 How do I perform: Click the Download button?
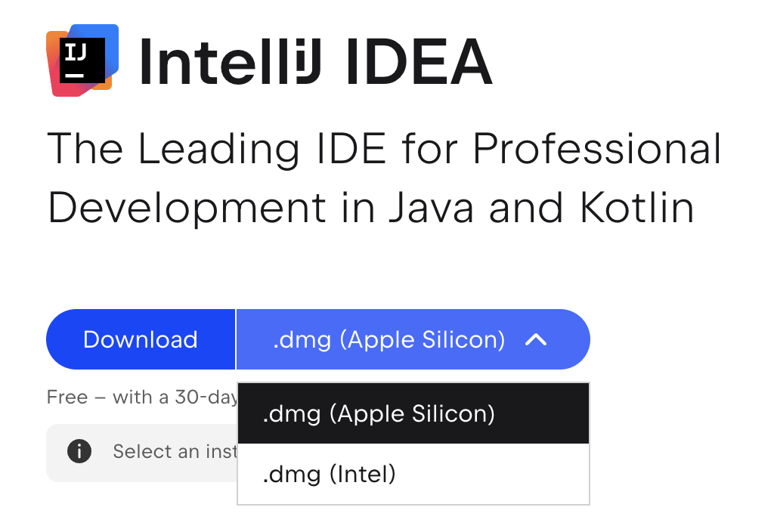pyautogui.click(x=141, y=339)
